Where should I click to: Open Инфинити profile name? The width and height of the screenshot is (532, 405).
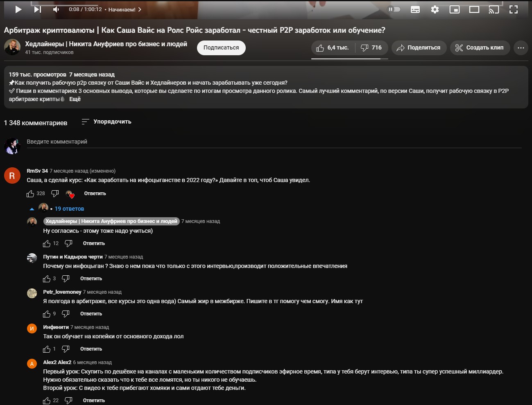click(x=56, y=327)
